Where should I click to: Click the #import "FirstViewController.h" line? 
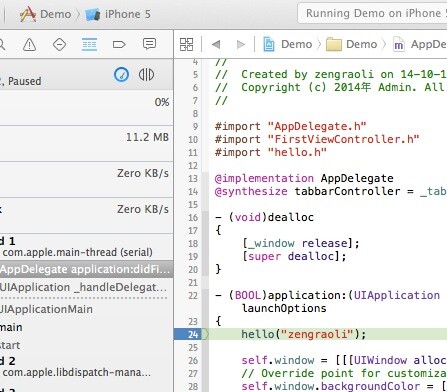tap(317, 139)
